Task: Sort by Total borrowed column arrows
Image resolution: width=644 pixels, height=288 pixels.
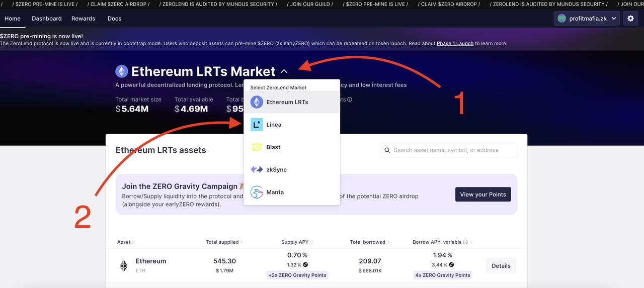Action: tap(389, 242)
